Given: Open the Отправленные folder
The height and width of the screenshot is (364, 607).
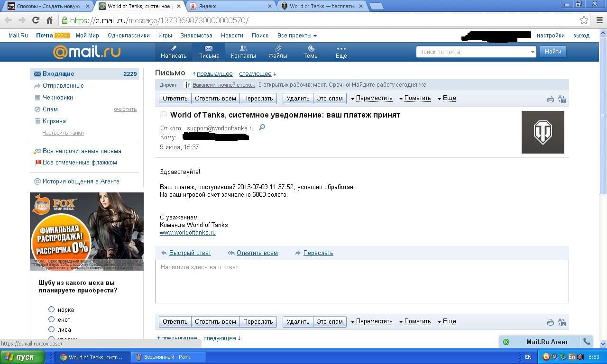Looking at the screenshot, I should [x=63, y=86].
